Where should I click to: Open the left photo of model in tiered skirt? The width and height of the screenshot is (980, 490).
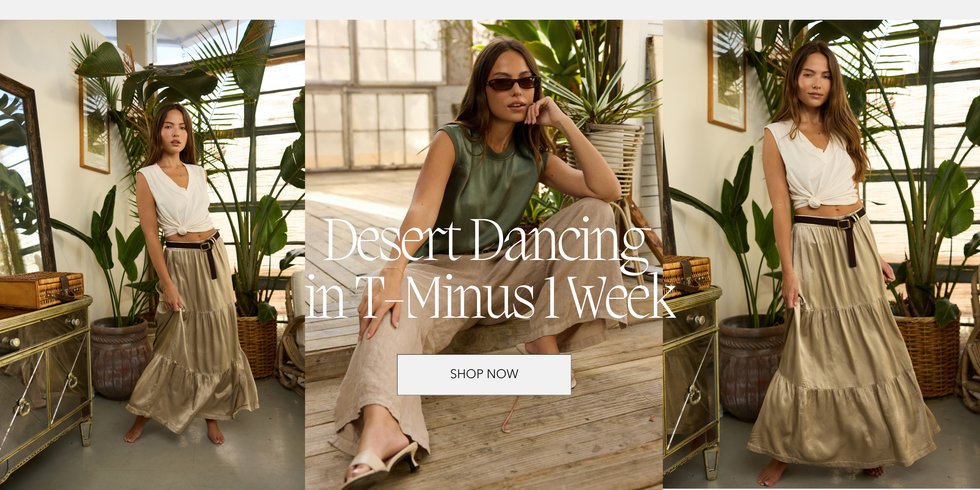152,254
